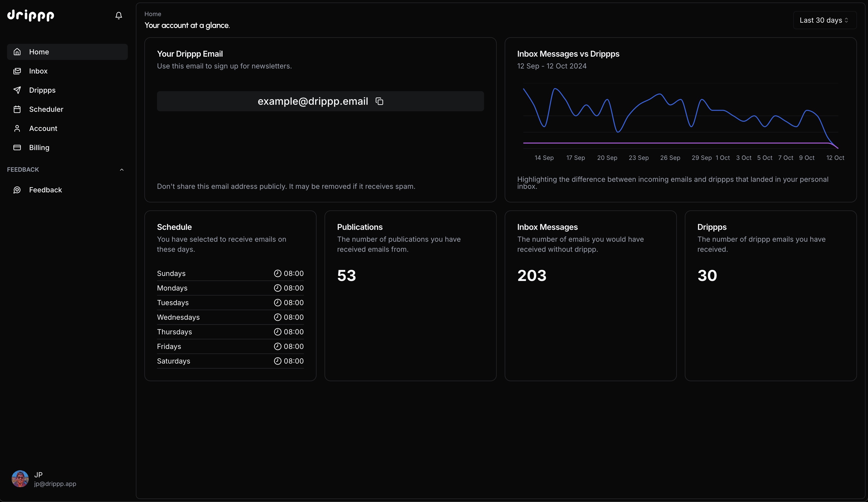Screen dimensions: 868x502
Task: Open Inbox page from sidebar
Action: click(67, 71)
